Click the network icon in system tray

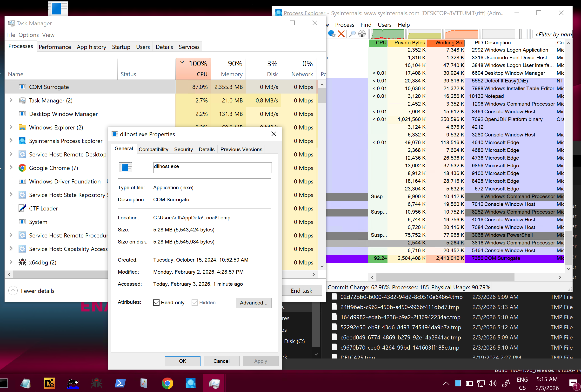[x=481, y=383]
